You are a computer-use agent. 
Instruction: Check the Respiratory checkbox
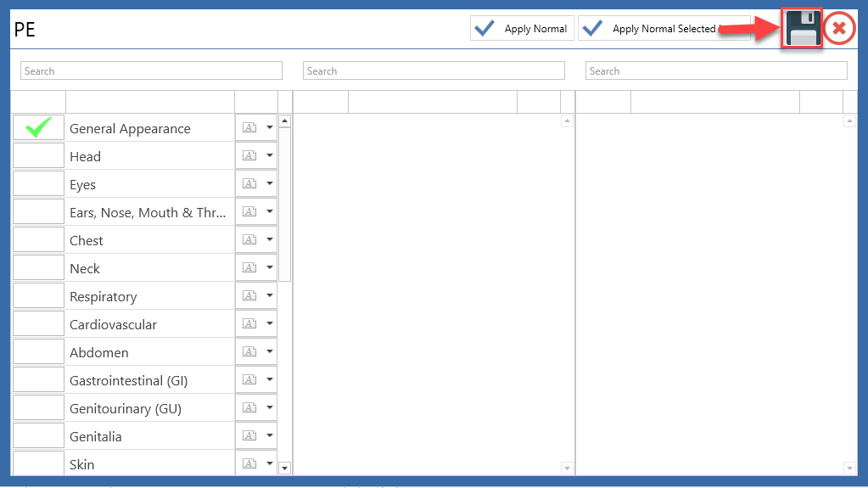[x=38, y=295]
